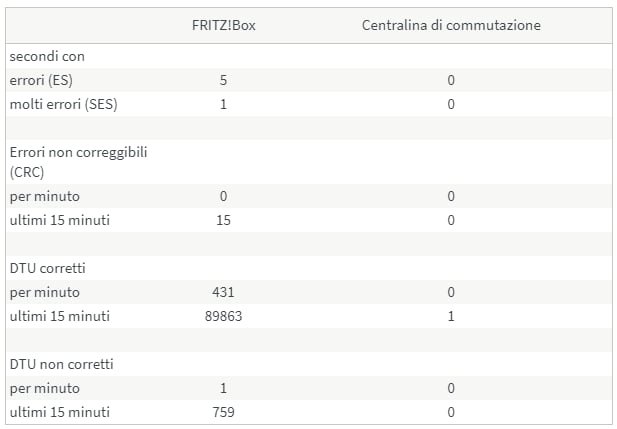Select the value 759 for DTU non corretti

click(x=222, y=412)
